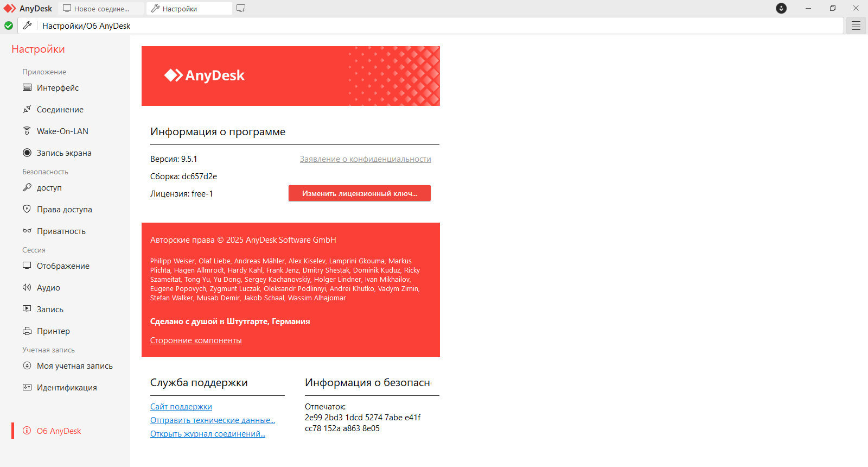868x467 pixels.
Task: Click the Приватность glasses icon
Action: 27,231
